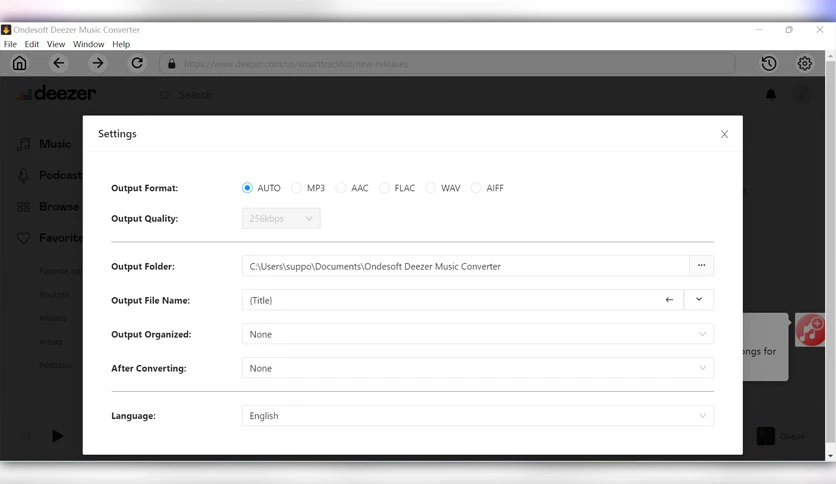
Task: Open the Language dropdown
Action: click(x=478, y=416)
